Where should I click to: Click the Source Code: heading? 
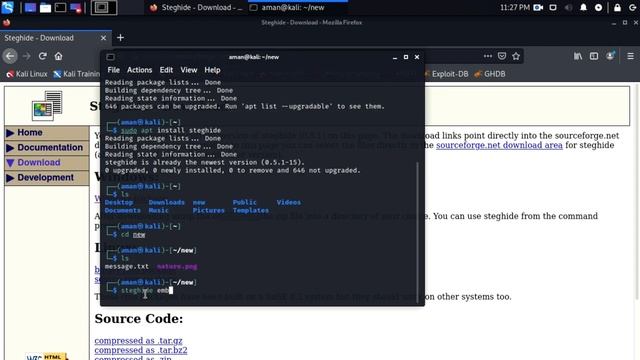tap(139, 318)
